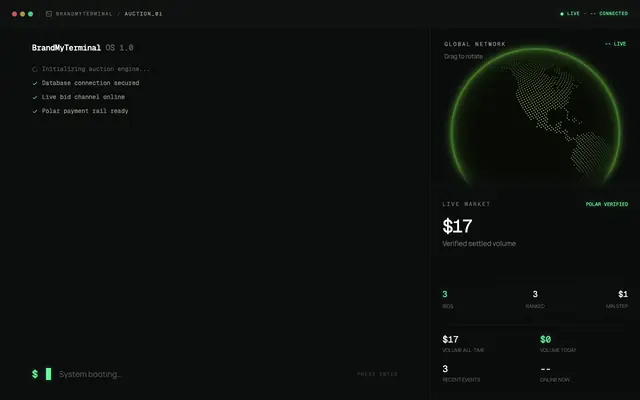640x400 pixels.
Task: Click the GLOBAL NETWORK panel title
Action: coord(475,44)
